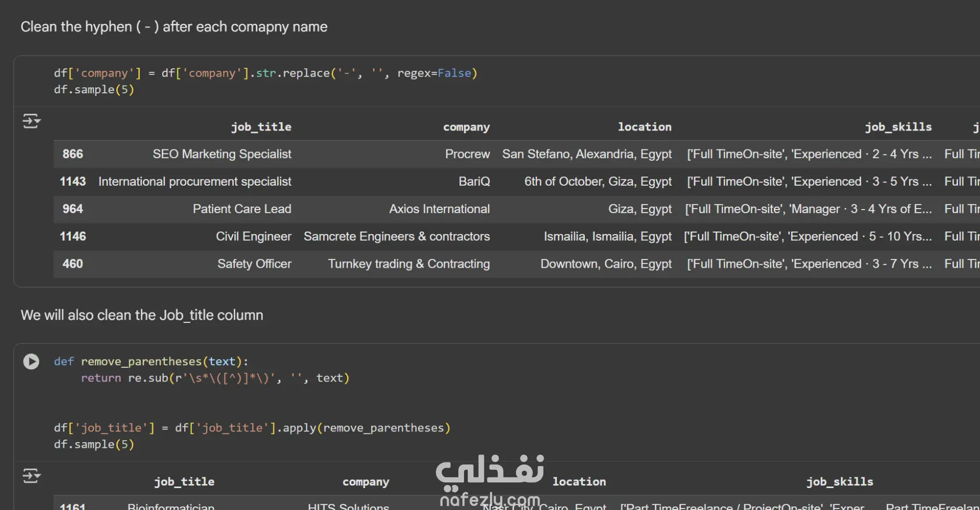Click the job_title header in first table
The image size is (980, 510).
(x=261, y=127)
